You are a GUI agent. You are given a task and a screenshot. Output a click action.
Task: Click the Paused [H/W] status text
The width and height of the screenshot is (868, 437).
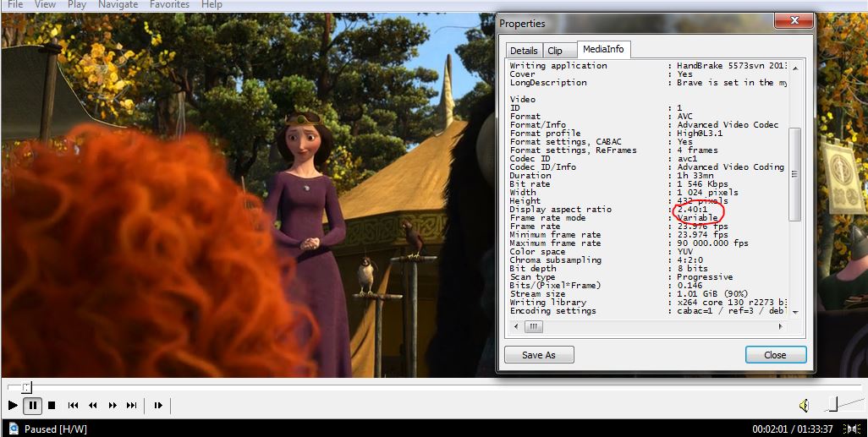pyautogui.click(x=55, y=429)
